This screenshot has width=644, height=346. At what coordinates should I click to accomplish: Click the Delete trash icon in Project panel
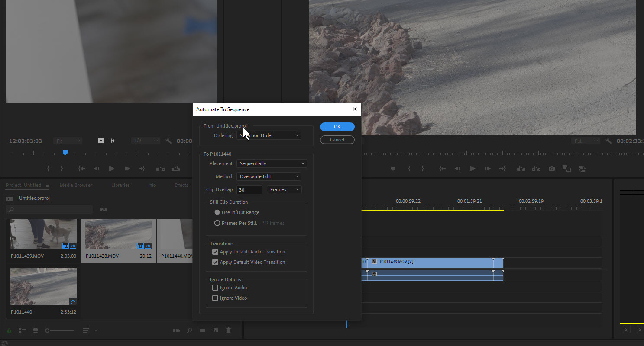click(228, 330)
